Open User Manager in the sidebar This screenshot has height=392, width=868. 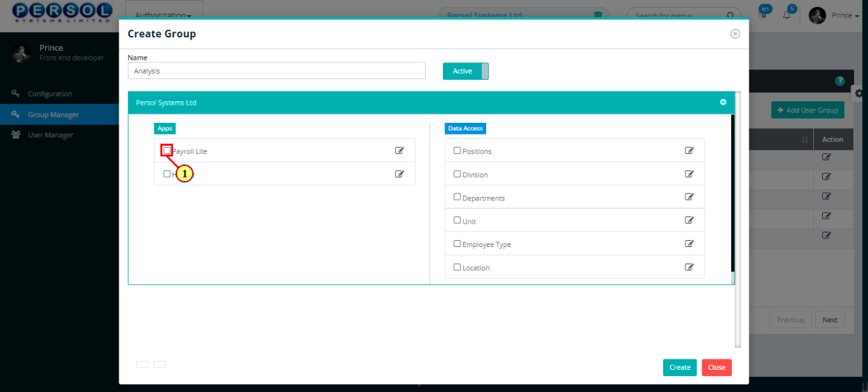(x=50, y=135)
